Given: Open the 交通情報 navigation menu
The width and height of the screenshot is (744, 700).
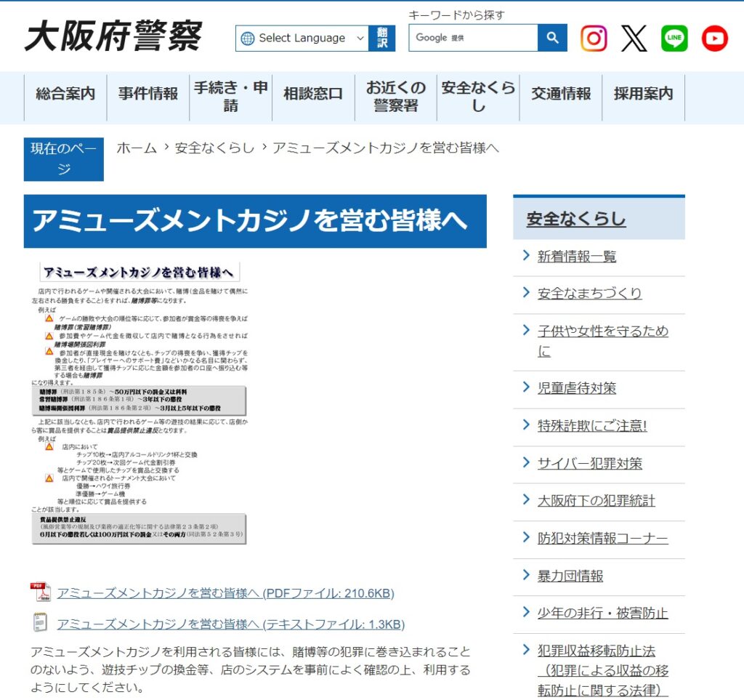Looking at the screenshot, I should 561,94.
